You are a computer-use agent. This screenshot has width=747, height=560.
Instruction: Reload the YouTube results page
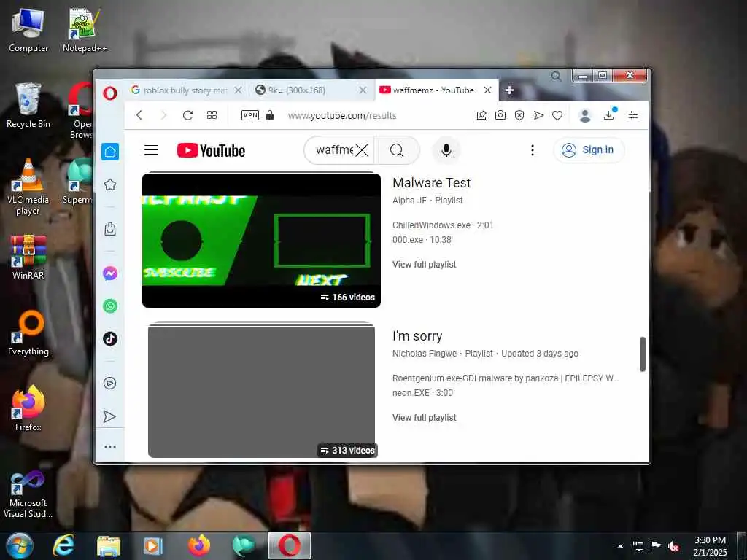coord(187,115)
